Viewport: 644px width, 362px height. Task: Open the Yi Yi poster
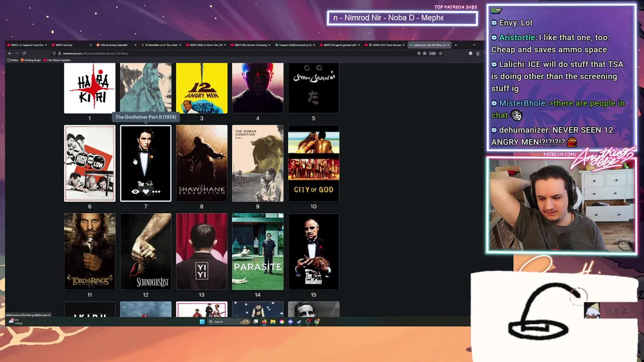(x=202, y=251)
